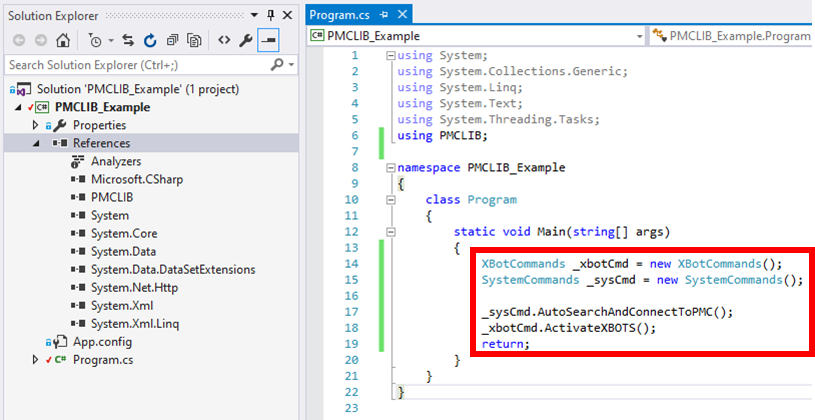Image resolution: width=815 pixels, height=420 pixels.
Task: Select App.config in the solution tree
Action: [x=102, y=341]
